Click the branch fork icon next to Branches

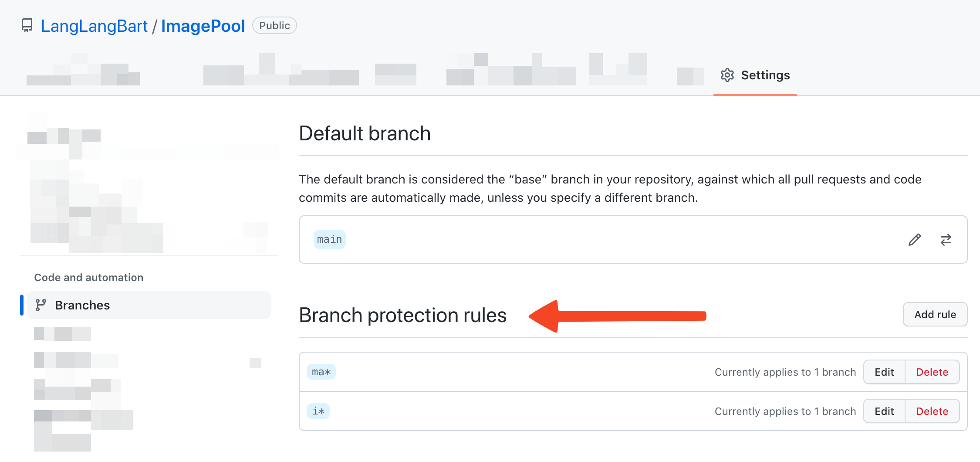(x=41, y=305)
